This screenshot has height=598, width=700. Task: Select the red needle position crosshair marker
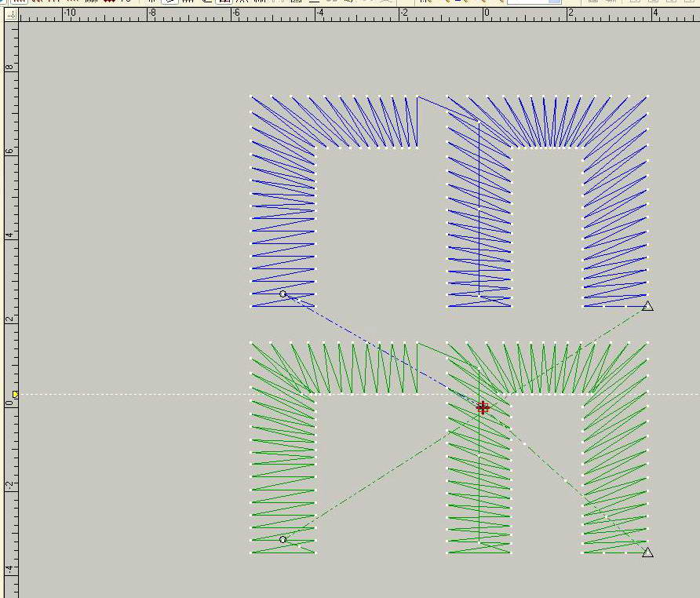pos(483,408)
